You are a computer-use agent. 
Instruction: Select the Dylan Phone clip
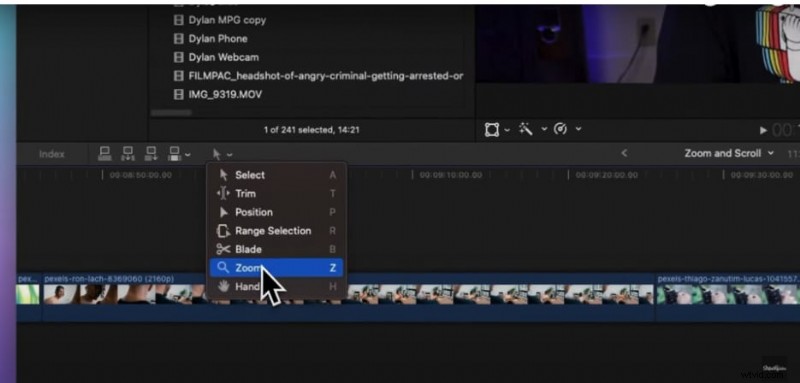point(218,39)
